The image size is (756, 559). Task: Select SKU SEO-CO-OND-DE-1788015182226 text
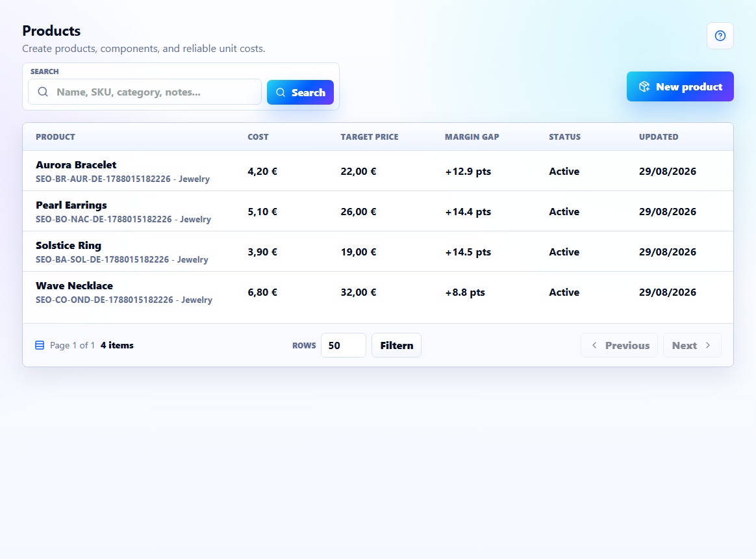tap(104, 300)
